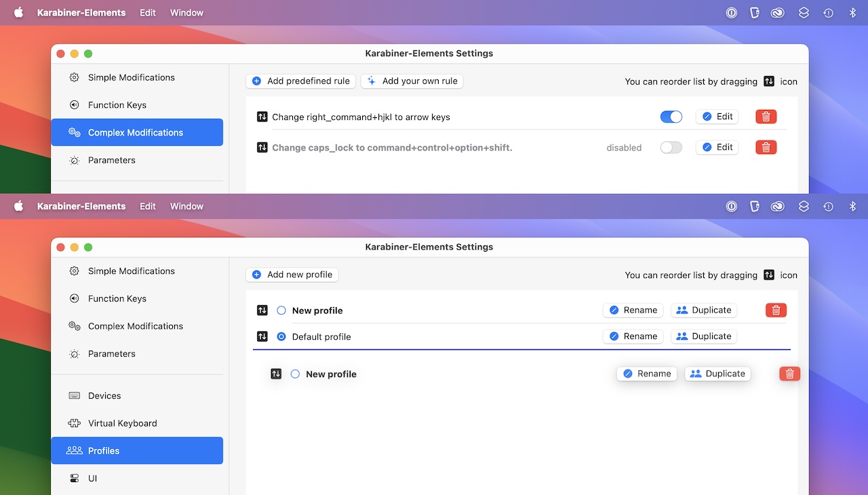Open Function Keys in the rules window sidebar
868x495 pixels.
point(137,105)
